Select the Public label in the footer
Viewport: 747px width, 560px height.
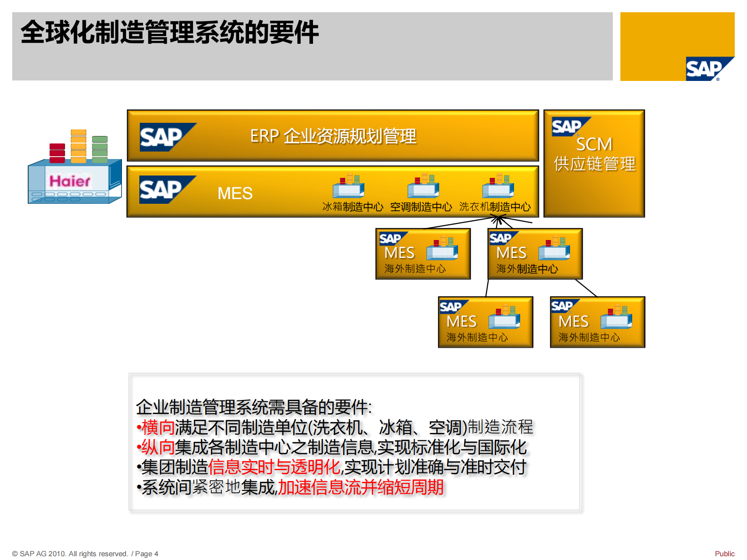click(724, 554)
